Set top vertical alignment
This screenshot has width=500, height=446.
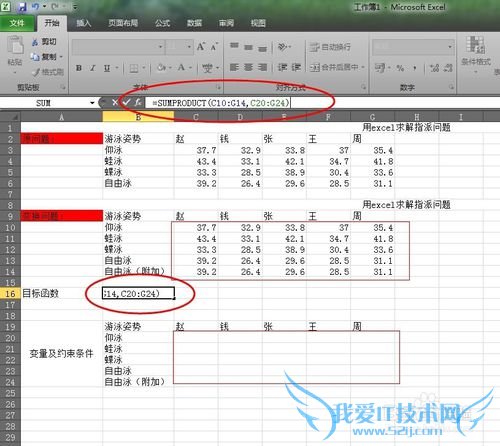234,46
